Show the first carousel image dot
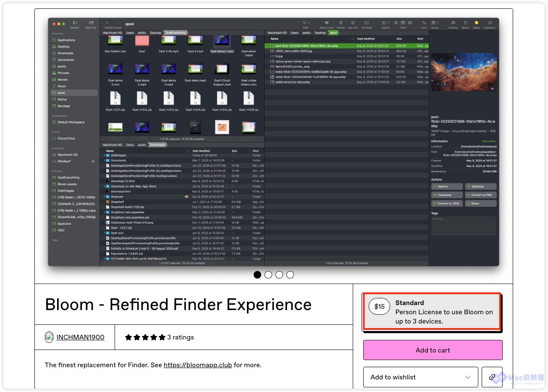The height and width of the screenshot is (392, 548). 257,275
